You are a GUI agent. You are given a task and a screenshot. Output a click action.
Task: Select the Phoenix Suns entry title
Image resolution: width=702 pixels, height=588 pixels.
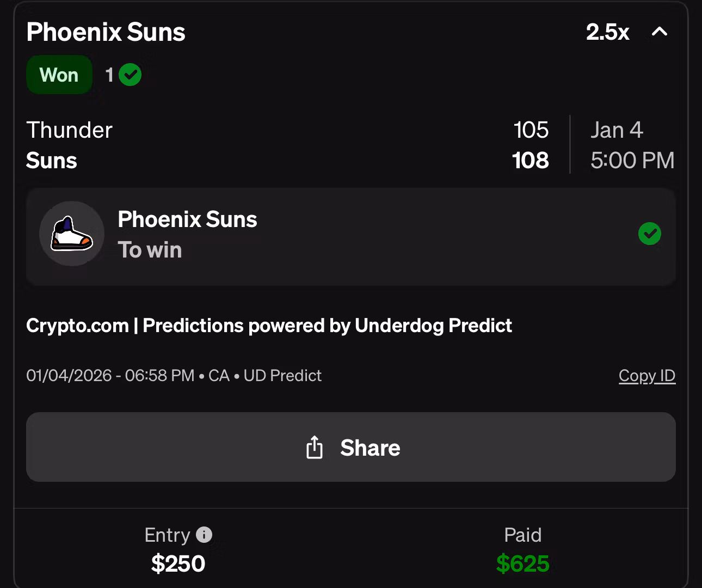(x=106, y=32)
